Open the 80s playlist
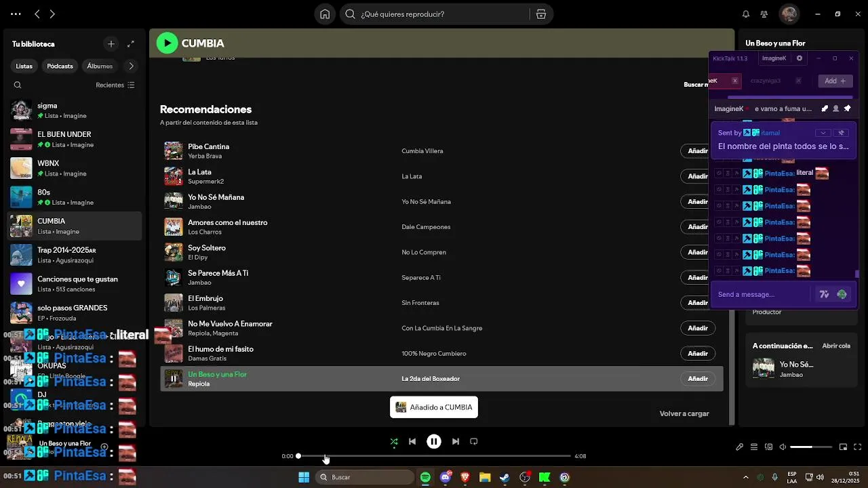The width and height of the screenshot is (868, 488). (75, 197)
